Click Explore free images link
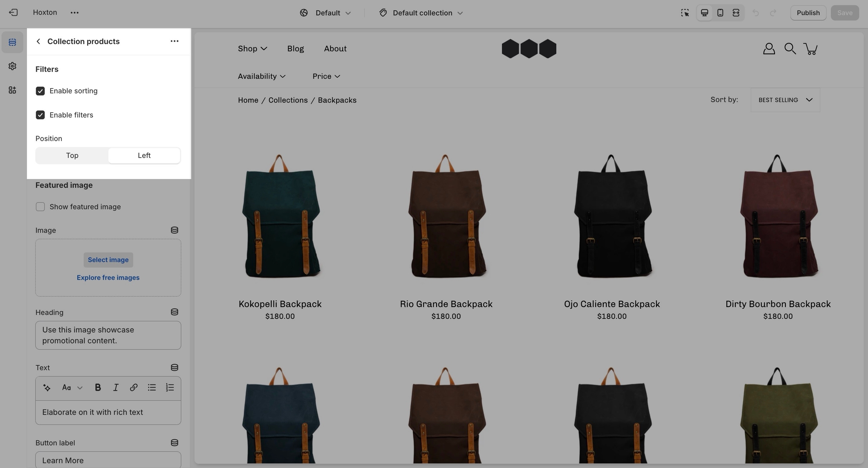 click(x=108, y=278)
